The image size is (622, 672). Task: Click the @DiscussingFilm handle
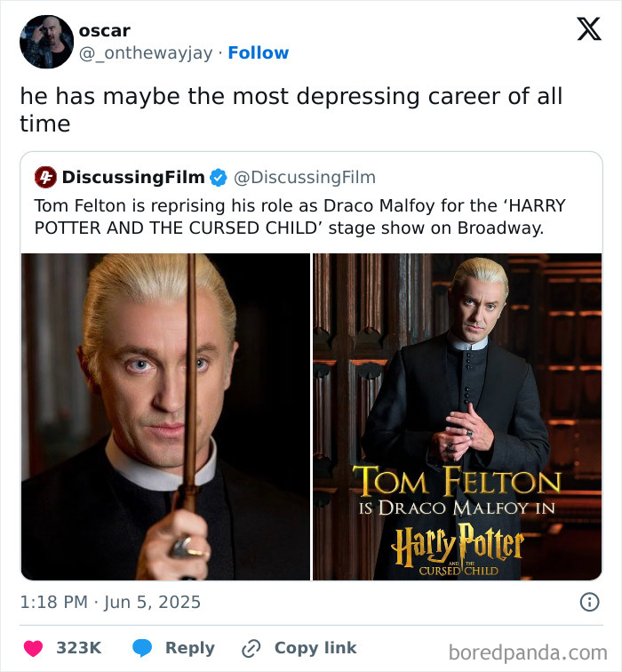click(304, 177)
